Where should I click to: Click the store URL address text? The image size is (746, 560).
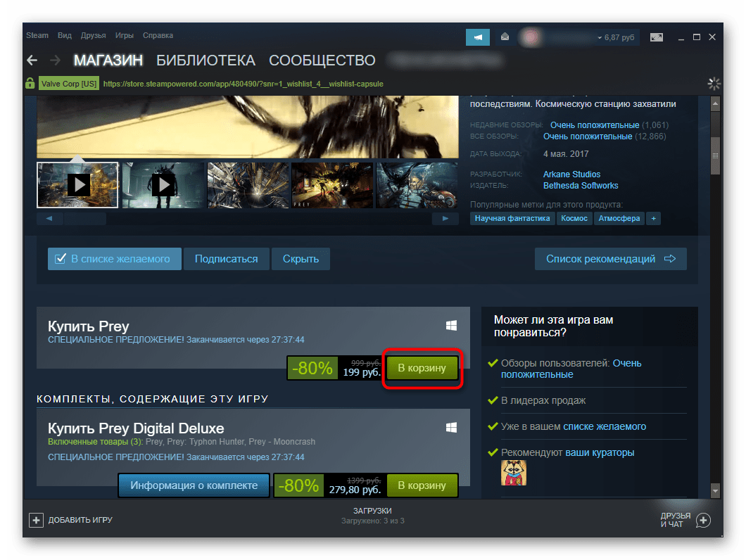pos(243,84)
